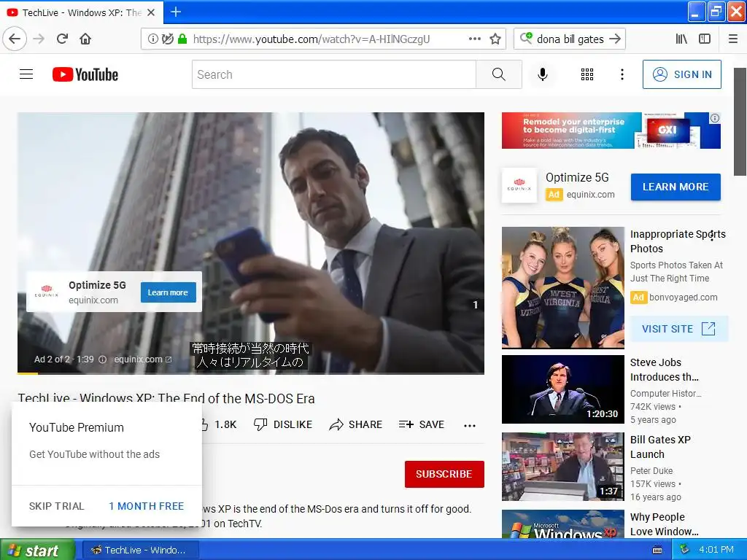
Task: Go to YouTube home via logo
Action: 85,74
